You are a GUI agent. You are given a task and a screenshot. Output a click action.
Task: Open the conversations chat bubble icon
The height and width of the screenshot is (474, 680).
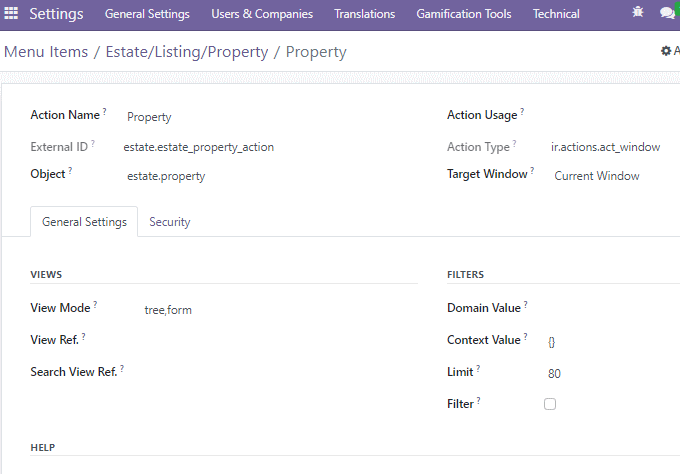(668, 13)
